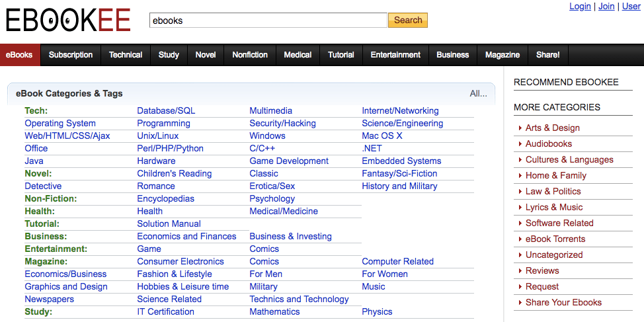Open the Join link
Screen dimensions: 644x322
606,6
